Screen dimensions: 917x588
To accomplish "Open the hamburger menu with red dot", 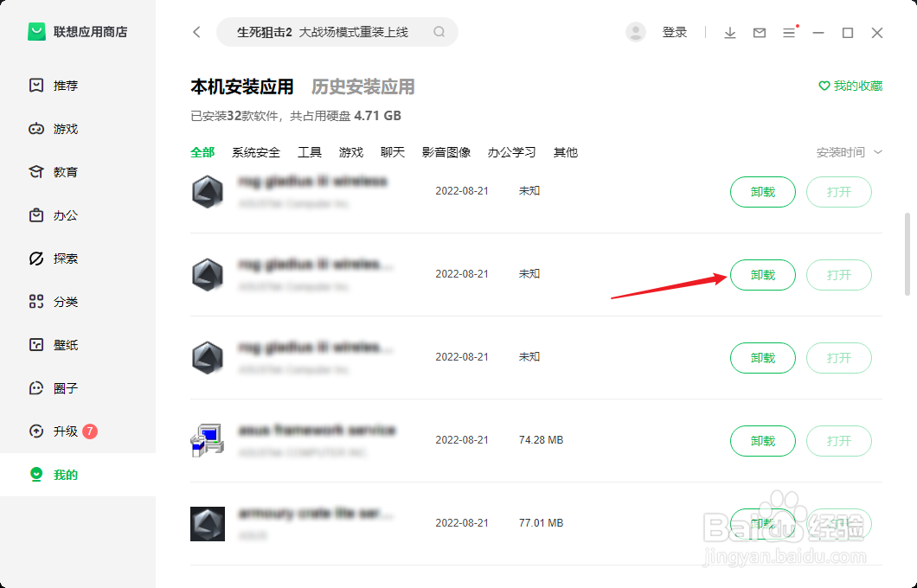I will pos(790,32).
